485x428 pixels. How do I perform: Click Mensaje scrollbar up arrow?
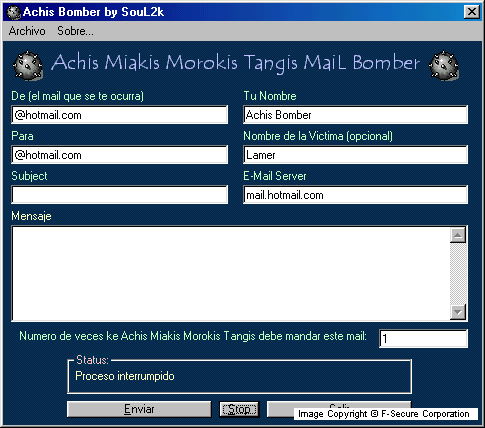point(458,235)
